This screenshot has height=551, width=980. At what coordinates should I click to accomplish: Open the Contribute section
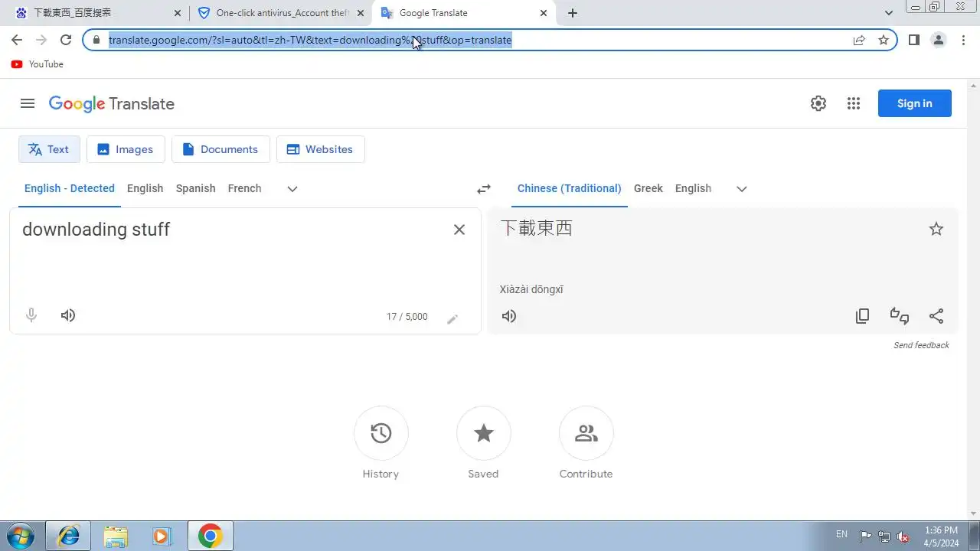586,433
